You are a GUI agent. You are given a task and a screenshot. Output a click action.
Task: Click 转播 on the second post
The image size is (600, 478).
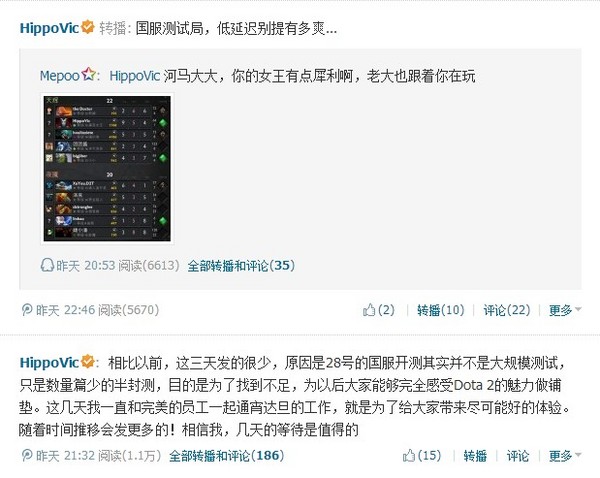pyautogui.click(x=475, y=455)
